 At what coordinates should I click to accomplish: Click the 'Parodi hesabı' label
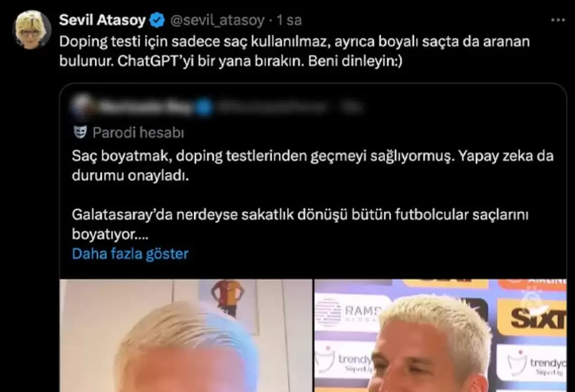click(x=138, y=132)
